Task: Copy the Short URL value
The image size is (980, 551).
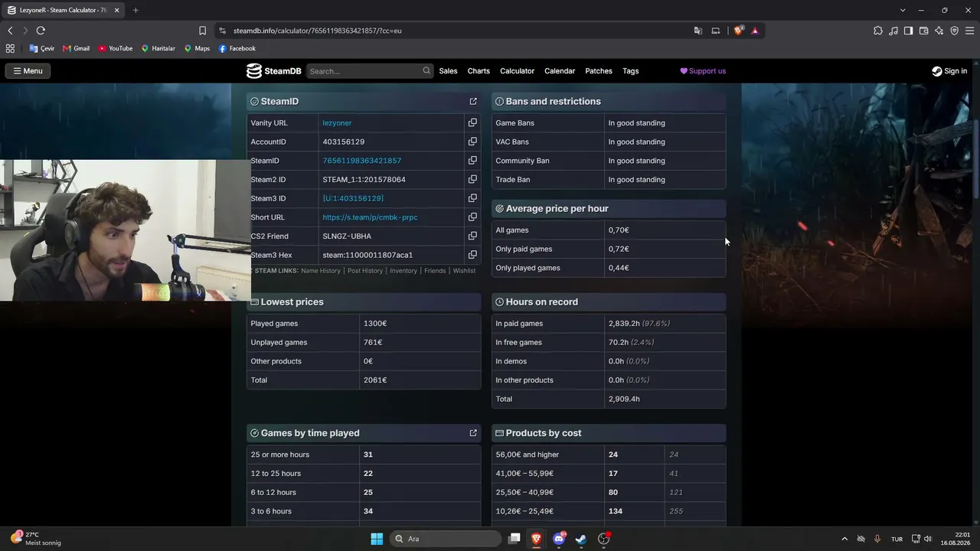Action: pyautogui.click(x=472, y=217)
